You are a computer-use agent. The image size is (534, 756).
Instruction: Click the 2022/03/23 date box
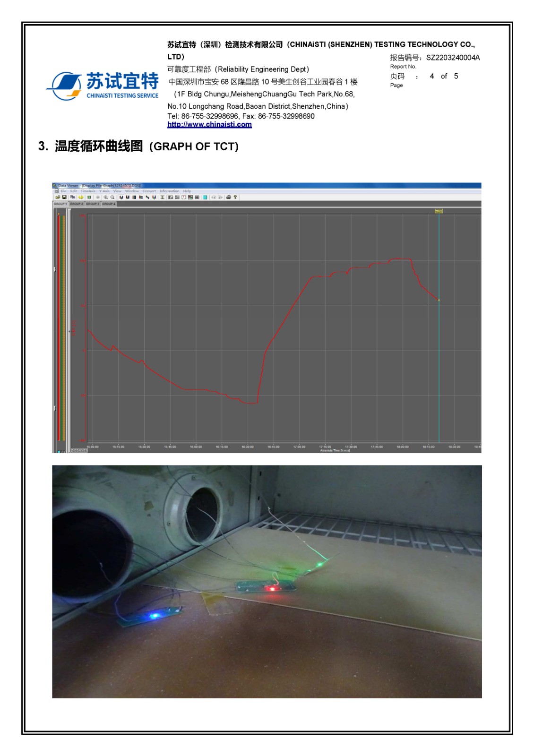coord(79,450)
